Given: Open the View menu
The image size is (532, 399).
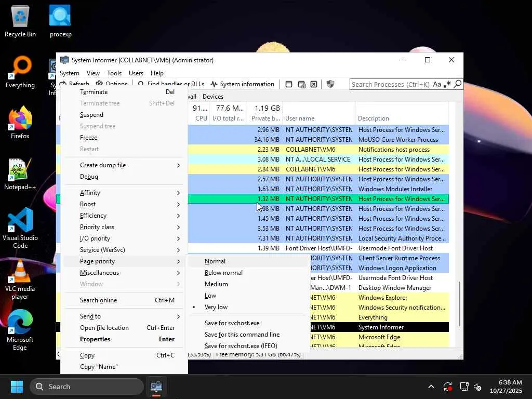Looking at the screenshot, I should (93, 73).
